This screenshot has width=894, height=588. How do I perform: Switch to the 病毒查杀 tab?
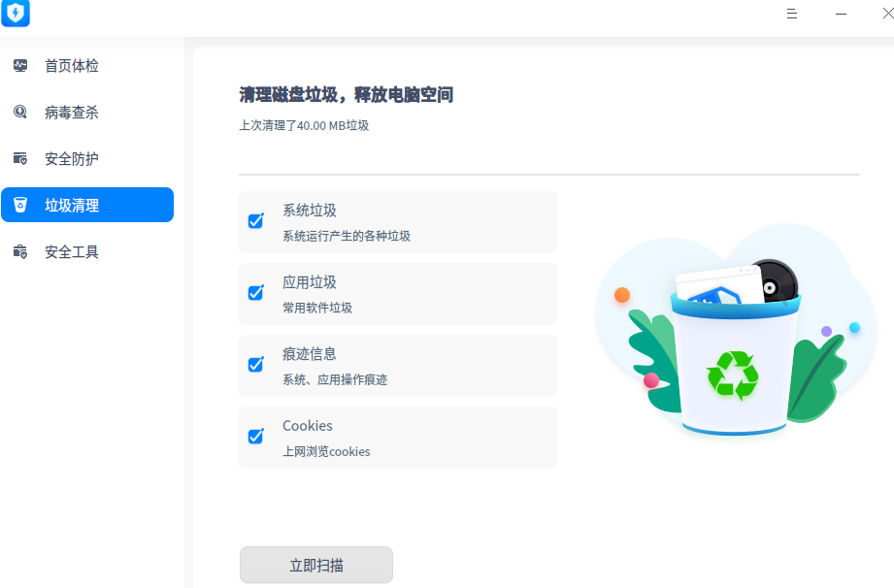pos(72,113)
